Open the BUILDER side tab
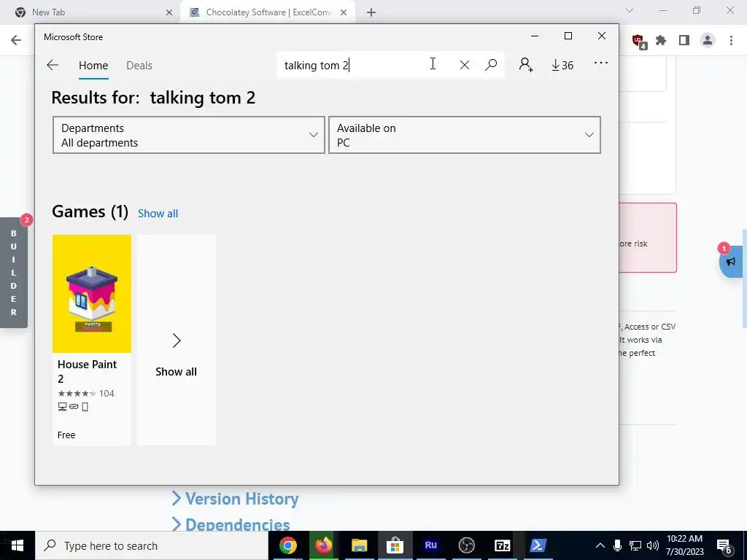This screenshot has height=560, width=747. point(13,273)
